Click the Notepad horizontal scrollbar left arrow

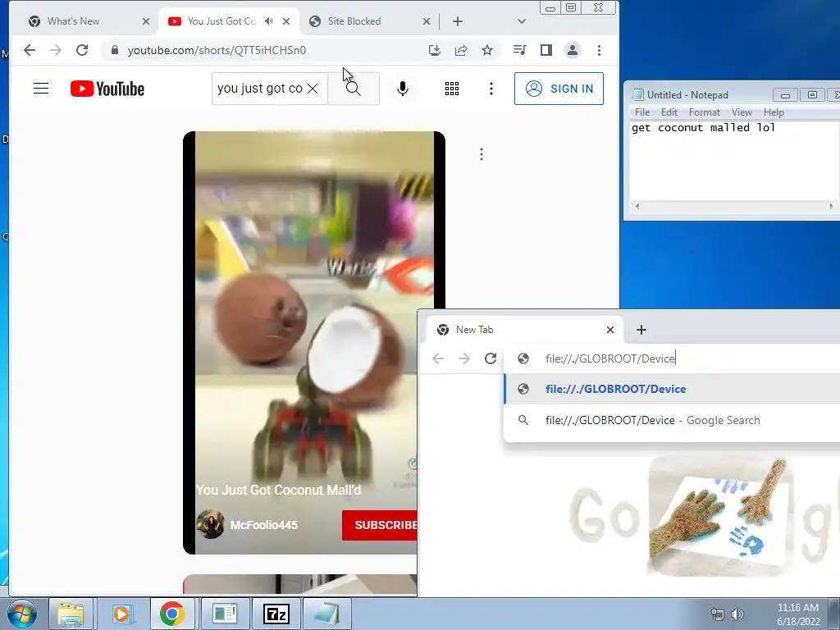point(637,206)
